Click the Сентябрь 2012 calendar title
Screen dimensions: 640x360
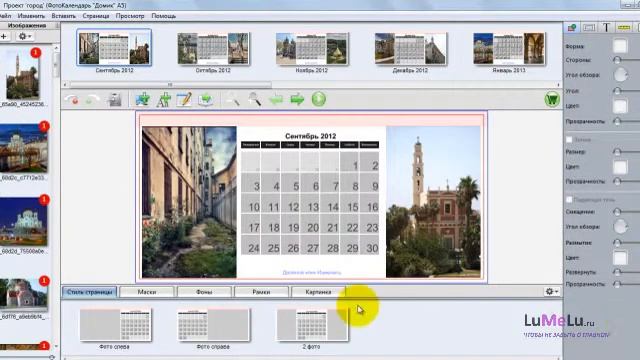pos(311,136)
